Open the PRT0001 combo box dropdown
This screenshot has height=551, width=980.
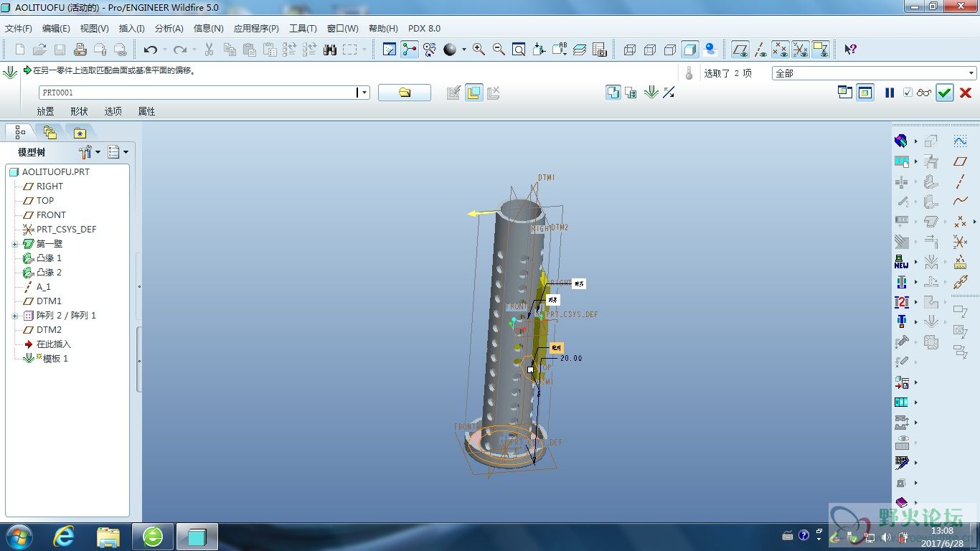364,93
